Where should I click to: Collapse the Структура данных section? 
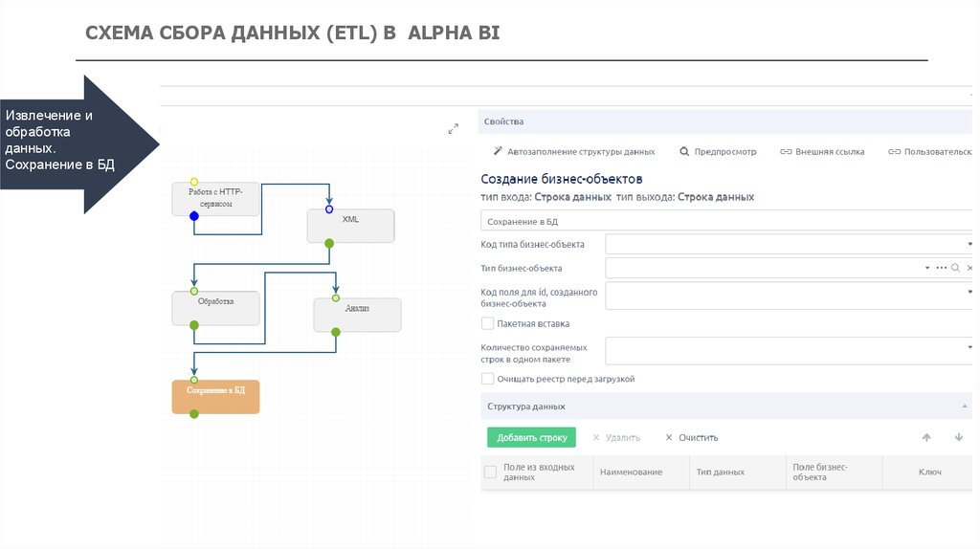pyautogui.click(x=964, y=406)
